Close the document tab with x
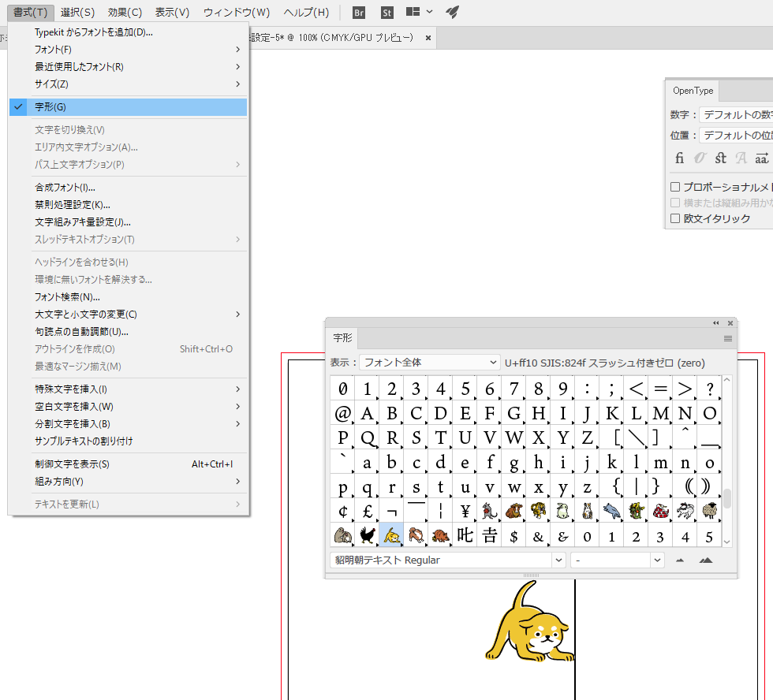Image resolution: width=773 pixels, height=700 pixels. tap(428, 37)
